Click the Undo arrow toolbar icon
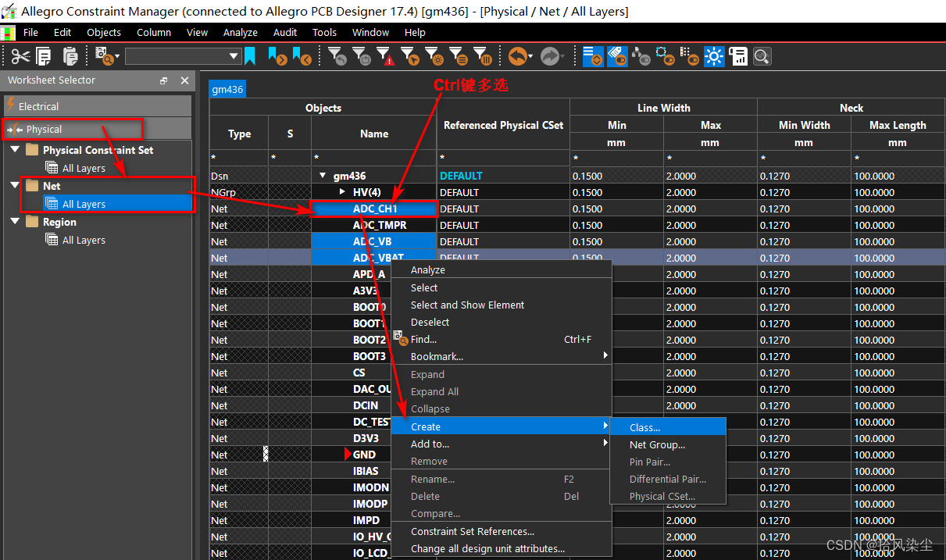 pos(517,56)
